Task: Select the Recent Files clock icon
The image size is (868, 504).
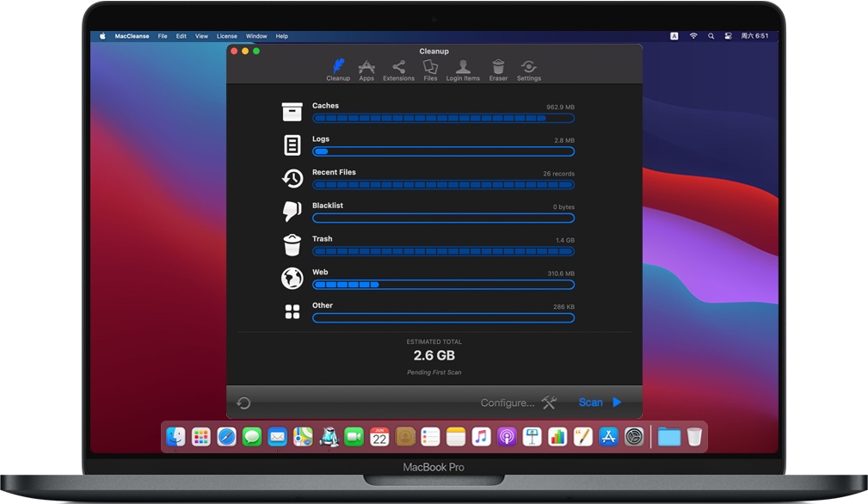Action: 292,178
